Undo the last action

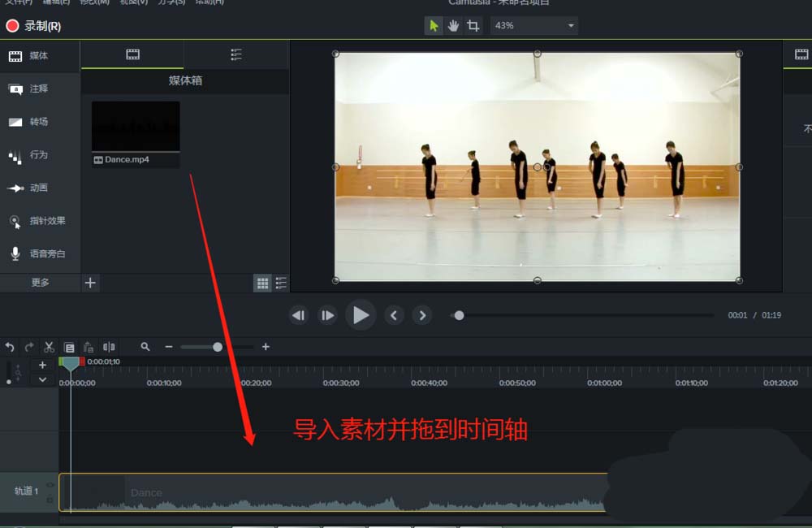10,347
